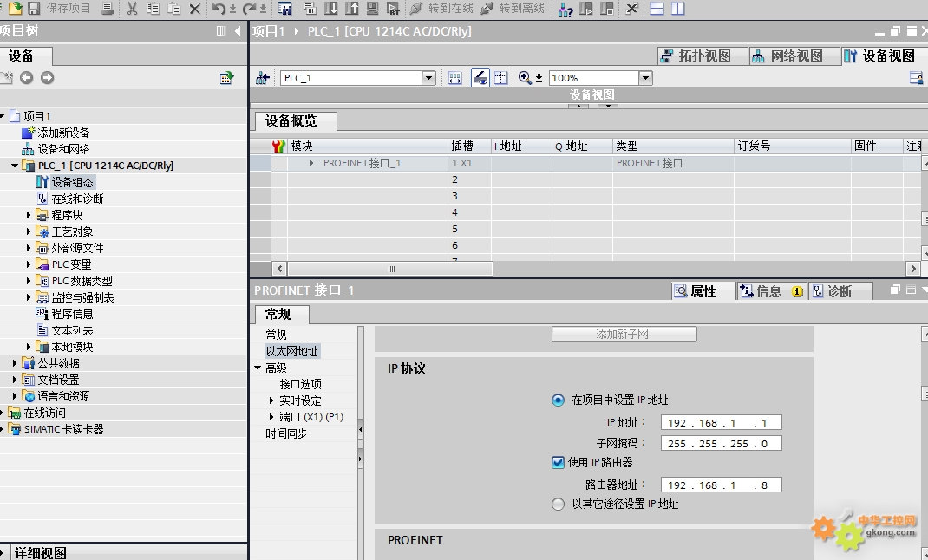Open 设备和网络 in the project tree
The width and height of the screenshot is (928, 560).
click(64, 149)
